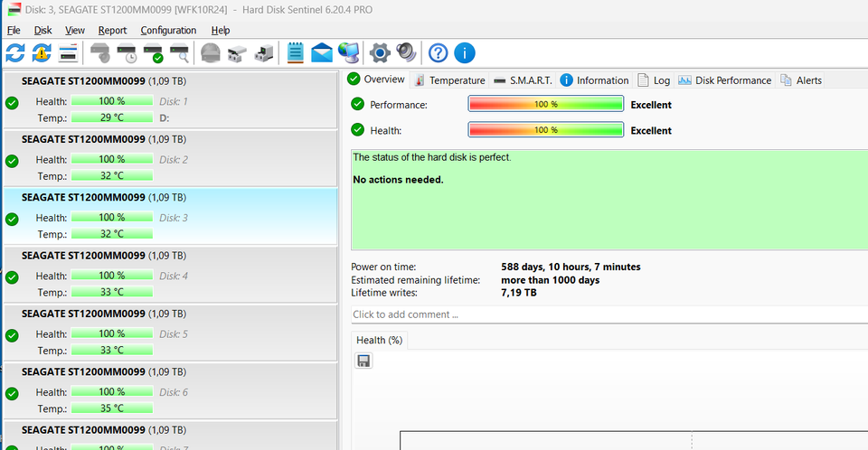This screenshot has height=450, width=868.
Task: Click the globe and monitor network icon
Action: click(349, 53)
